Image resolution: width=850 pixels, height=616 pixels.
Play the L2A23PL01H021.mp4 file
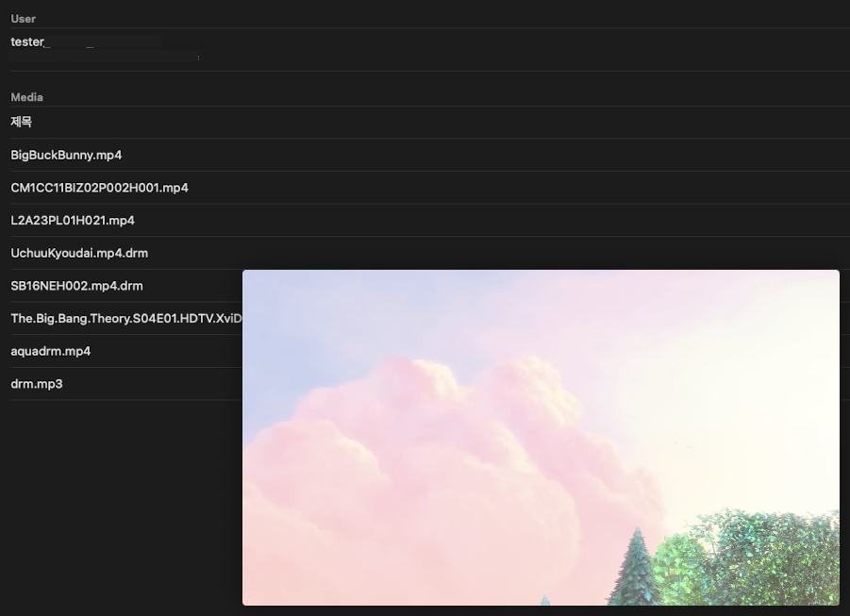(73, 220)
